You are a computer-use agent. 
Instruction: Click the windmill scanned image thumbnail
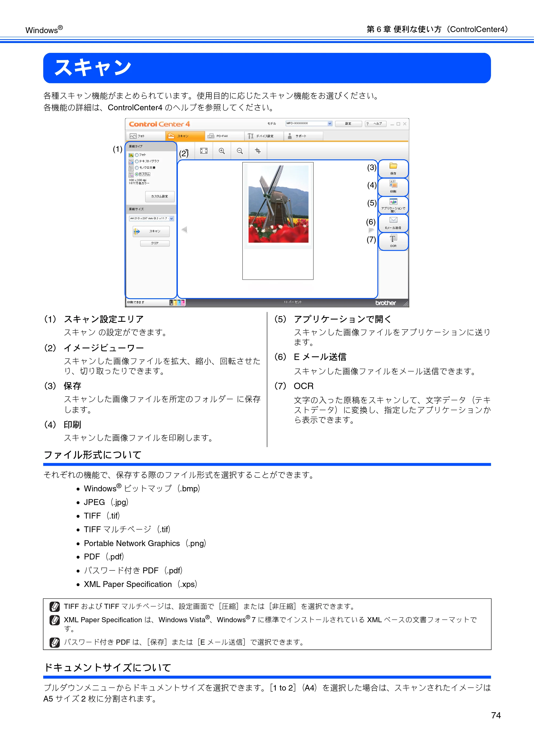point(278,205)
